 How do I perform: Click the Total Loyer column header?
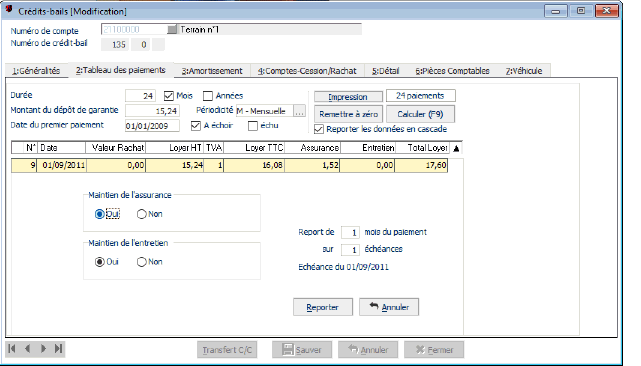pyautogui.click(x=422, y=148)
